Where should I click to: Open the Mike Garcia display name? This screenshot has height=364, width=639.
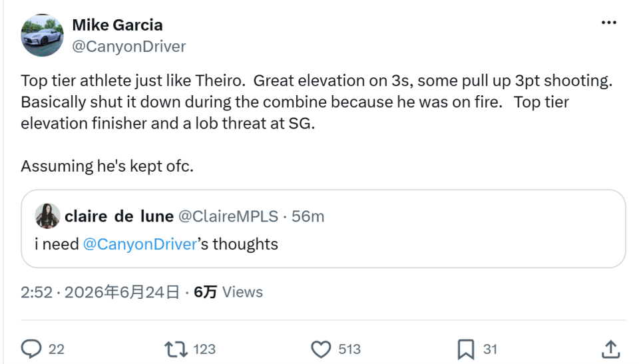[117, 25]
